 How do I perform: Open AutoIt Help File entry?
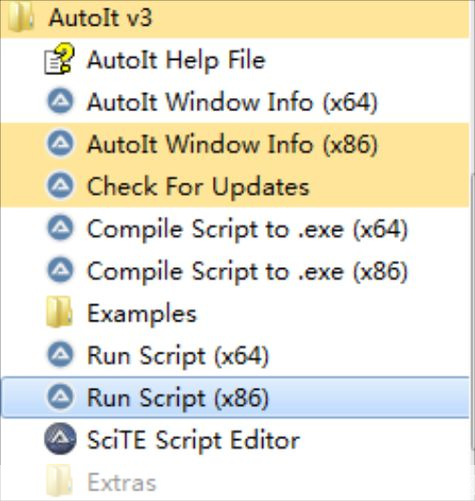234,59
